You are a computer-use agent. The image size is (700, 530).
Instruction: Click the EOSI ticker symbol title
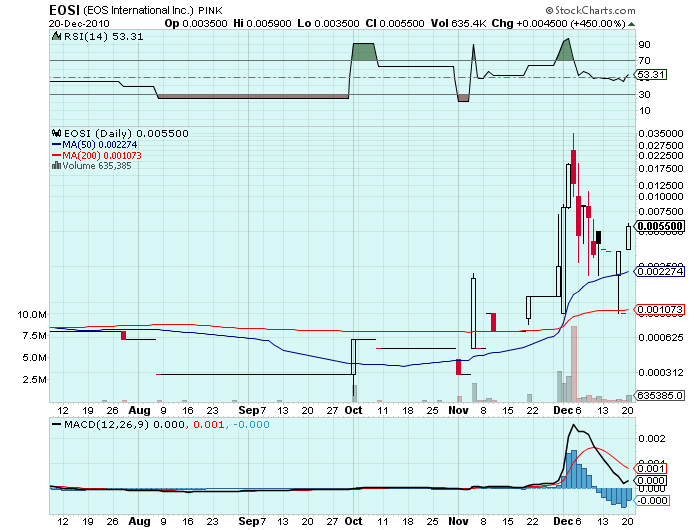[x=66, y=9]
